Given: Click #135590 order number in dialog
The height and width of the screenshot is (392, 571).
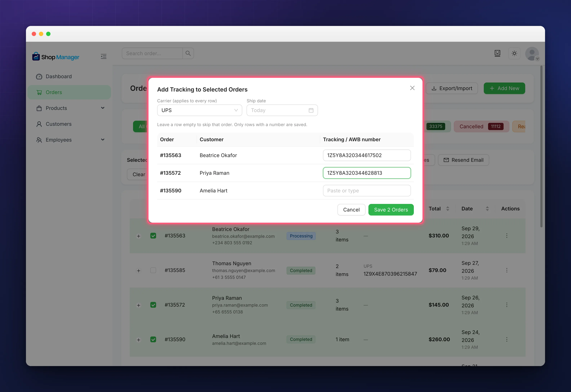Looking at the screenshot, I should pos(171,191).
